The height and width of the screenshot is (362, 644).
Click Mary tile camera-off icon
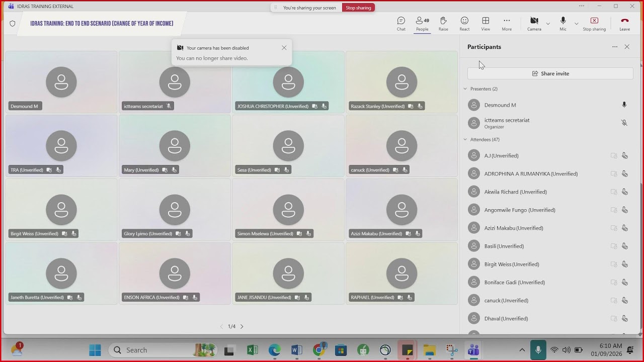point(165,170)
